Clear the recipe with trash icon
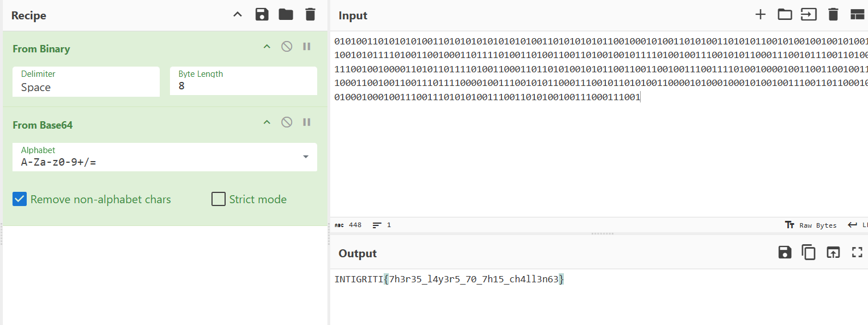Screen dimensions: 868x325 click(x=310, y=15)
